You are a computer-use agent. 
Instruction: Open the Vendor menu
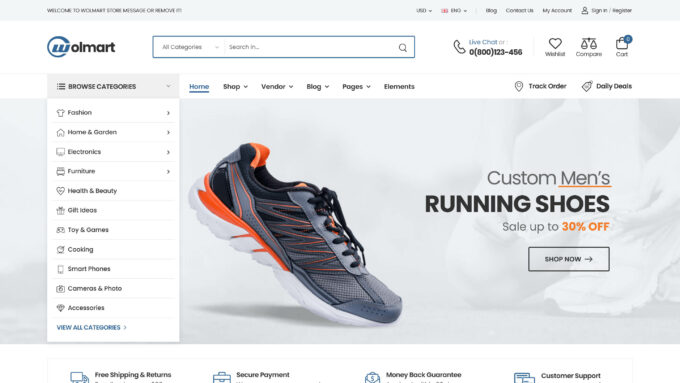[277, 87]
